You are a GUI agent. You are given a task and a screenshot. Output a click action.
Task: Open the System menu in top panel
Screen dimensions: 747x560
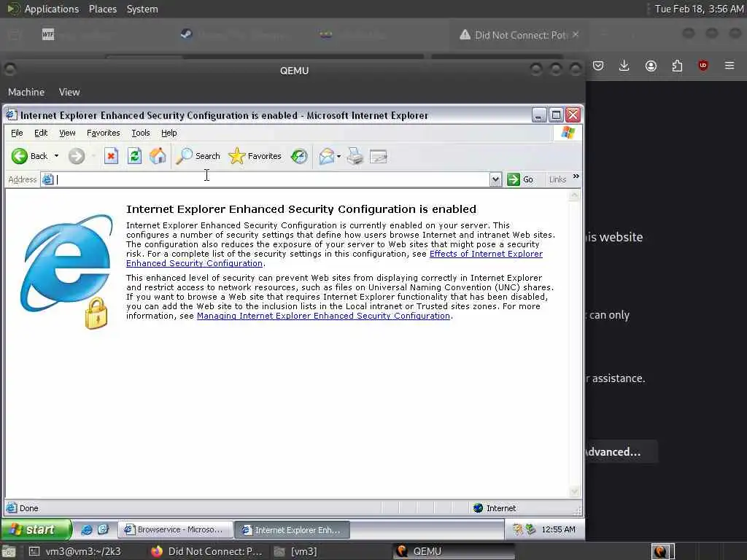142,9
